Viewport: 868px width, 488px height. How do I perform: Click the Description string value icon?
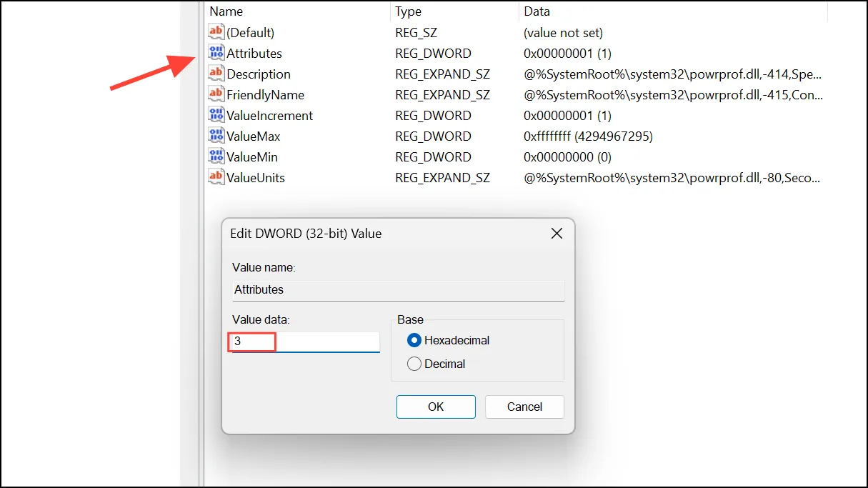pos(216,74)
